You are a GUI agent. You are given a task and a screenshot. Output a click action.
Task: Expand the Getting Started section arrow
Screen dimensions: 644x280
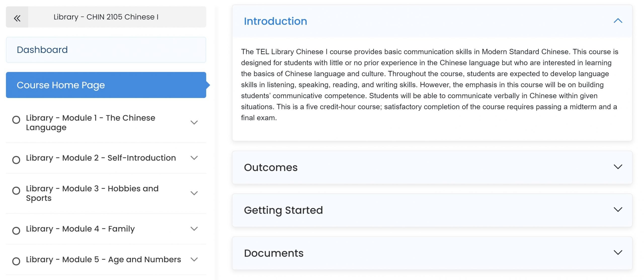click(618, 210)
